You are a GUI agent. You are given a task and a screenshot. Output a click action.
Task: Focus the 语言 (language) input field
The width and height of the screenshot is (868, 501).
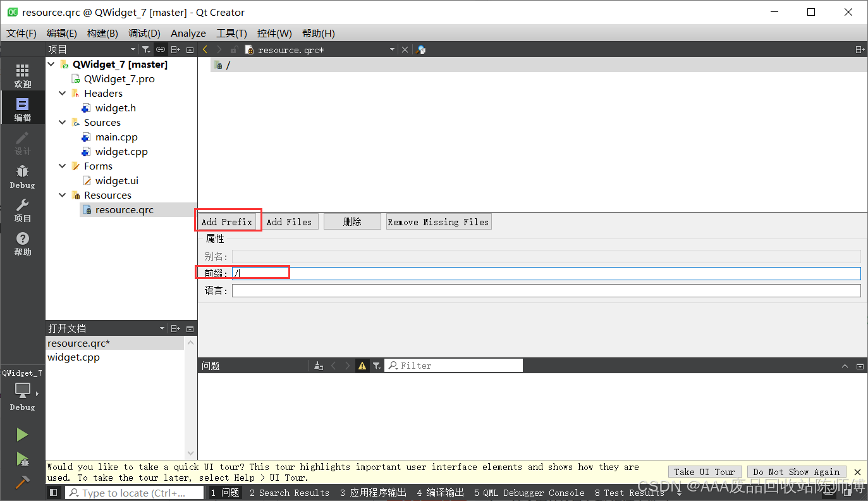click(546, 290)
